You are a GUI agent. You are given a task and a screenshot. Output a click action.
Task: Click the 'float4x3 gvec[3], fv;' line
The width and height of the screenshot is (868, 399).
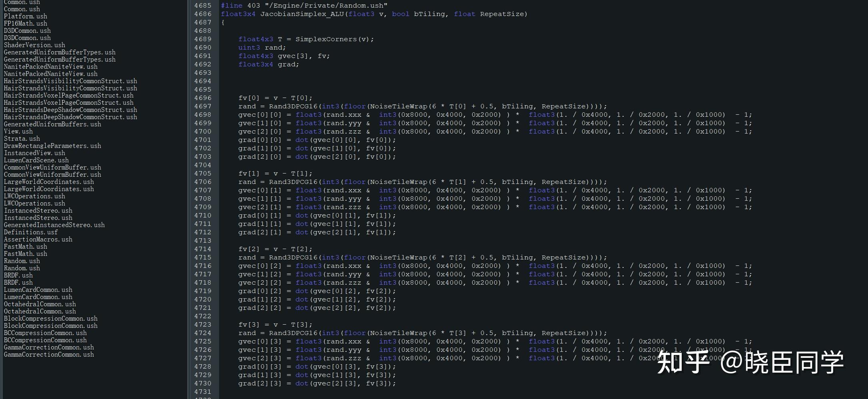click(x=284, y=56)
